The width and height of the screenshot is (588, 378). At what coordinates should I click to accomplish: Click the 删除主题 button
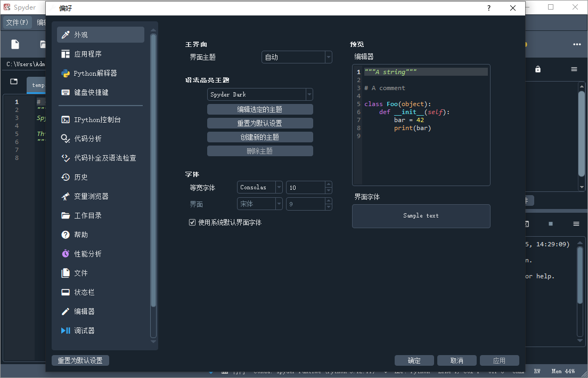(x=260, y=151)
